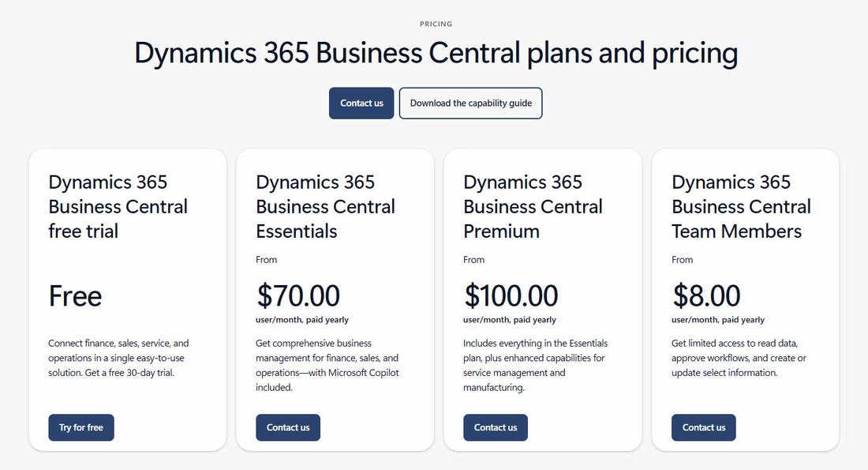Contact us about the Team Members plan
The height and width of the screenshot is (470, 868).
pos(704,427)
